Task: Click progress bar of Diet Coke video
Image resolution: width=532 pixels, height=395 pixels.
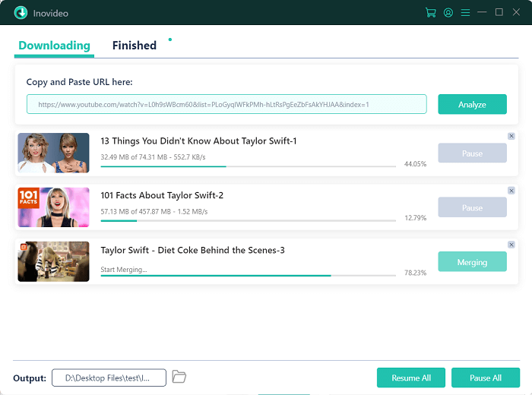Action: click(249, 276)
